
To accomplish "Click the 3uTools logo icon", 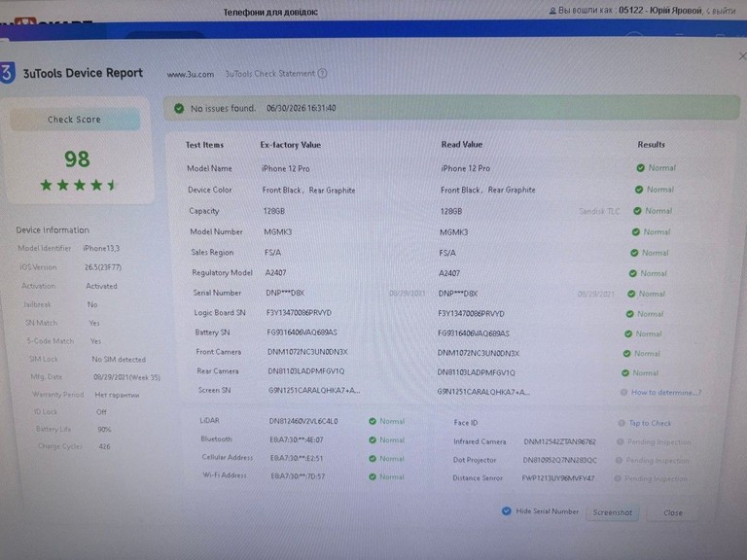I will pos(8,73).
